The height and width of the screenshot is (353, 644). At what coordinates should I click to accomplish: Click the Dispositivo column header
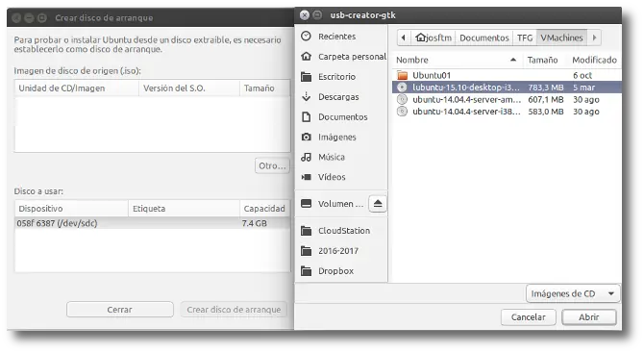point(71,209)
